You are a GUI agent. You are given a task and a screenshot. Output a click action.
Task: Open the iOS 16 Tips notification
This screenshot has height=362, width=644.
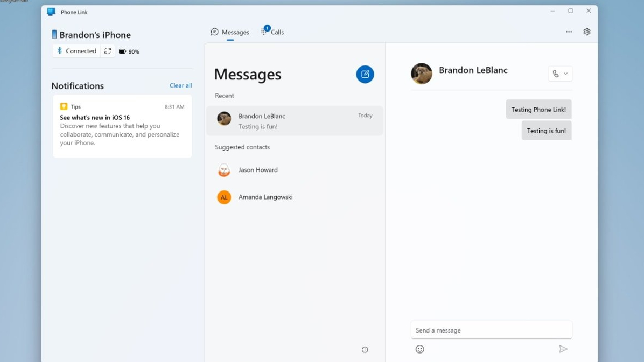click(x=122, y=126)
